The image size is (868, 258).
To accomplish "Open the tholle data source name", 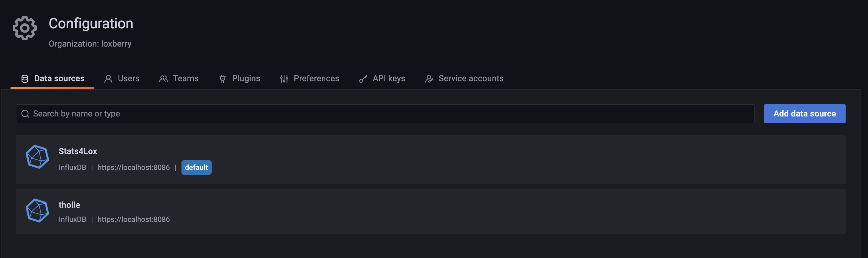I will click(70, 205).
